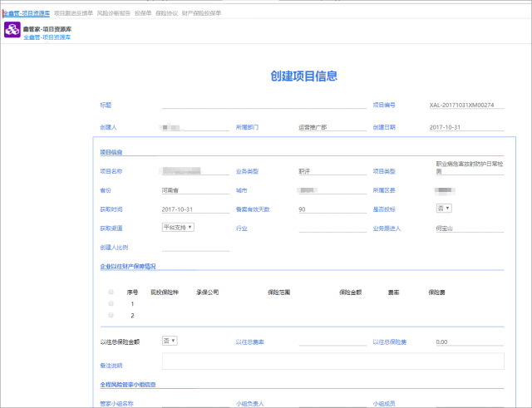Click the 项目类型 field value
The height and width of the screenshot is (408, 532).
[470, 168]
